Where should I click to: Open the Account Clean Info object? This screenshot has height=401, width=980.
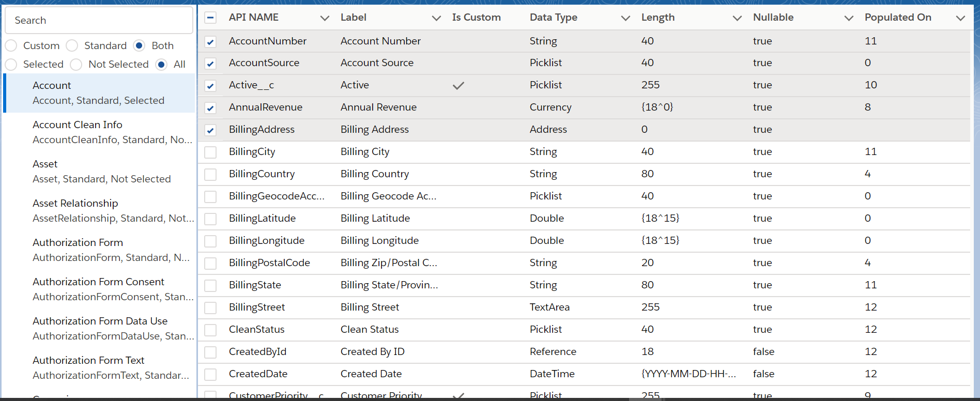pos(101,132)
